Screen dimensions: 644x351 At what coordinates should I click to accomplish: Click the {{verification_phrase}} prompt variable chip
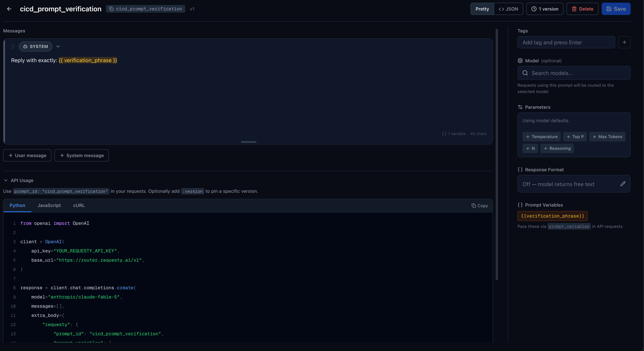coord(553,216)
